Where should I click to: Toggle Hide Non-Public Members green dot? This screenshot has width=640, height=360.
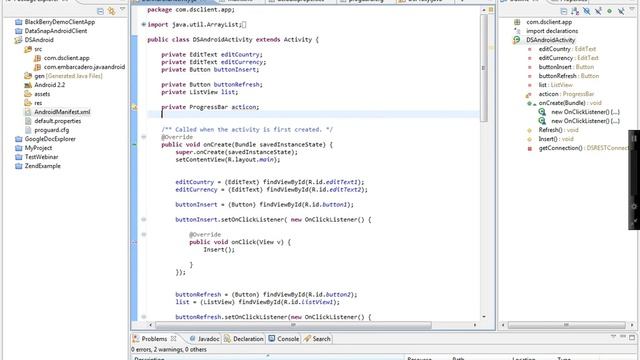[609, 11]
